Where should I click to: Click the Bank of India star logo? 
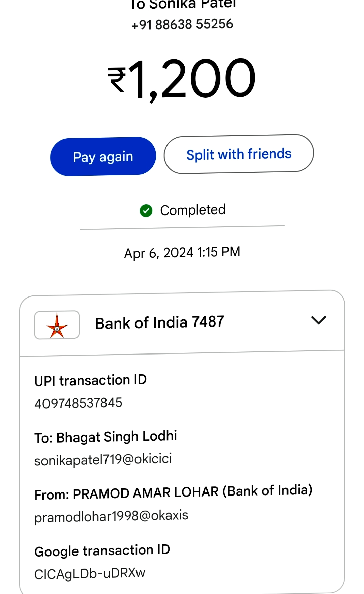[57, 325]
